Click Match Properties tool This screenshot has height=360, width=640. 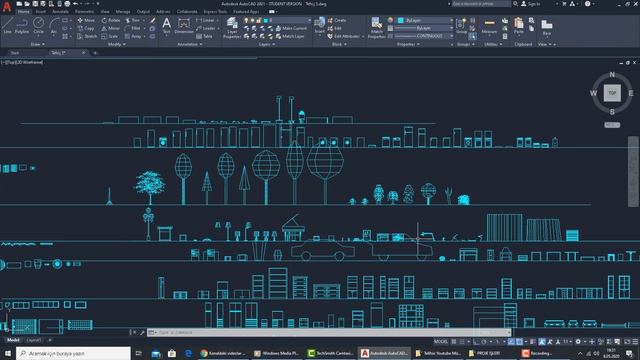click(x=376, y=28)
